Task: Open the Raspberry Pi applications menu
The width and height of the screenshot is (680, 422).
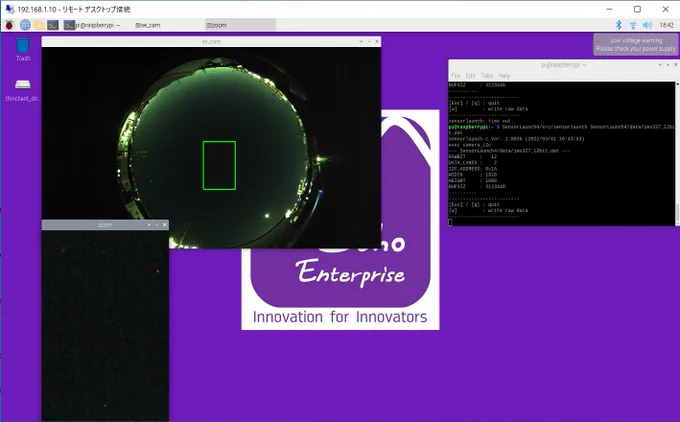Action: coord(9,25)
